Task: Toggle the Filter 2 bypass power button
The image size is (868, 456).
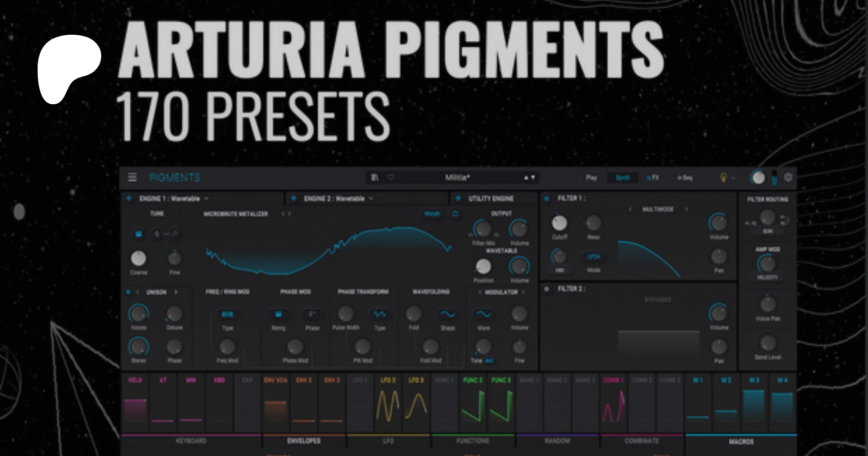Action: [x=547, y=289]
